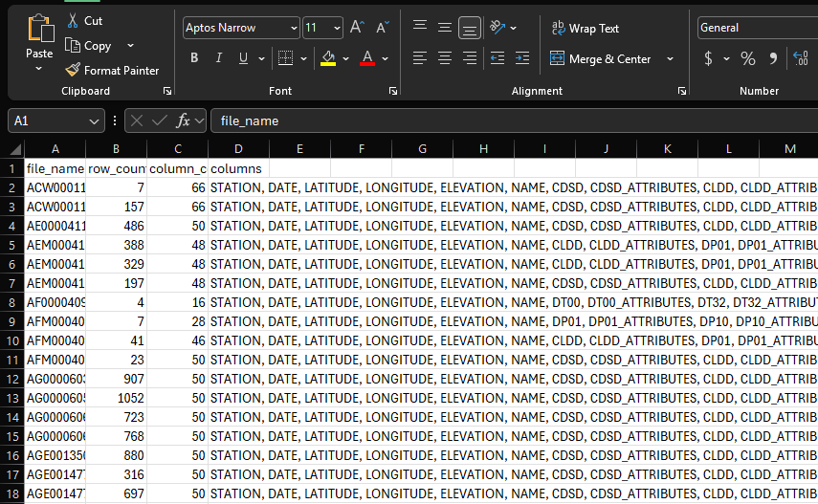The image size is (818, 504).
Task: Open the font size 11 dropdown
Action: click(x=337, y=28)
